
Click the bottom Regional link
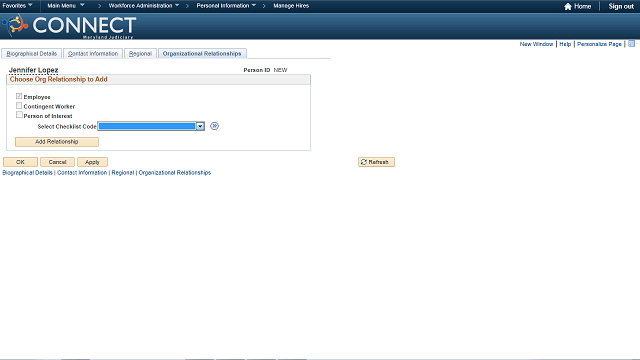[x=122, y=173]
